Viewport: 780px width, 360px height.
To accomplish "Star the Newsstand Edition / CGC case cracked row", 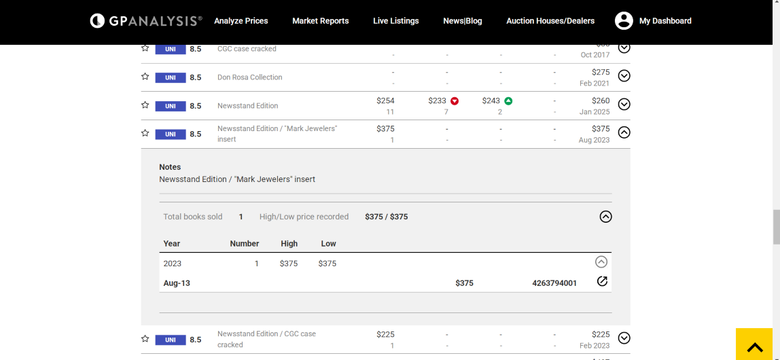I will (145, 338).
